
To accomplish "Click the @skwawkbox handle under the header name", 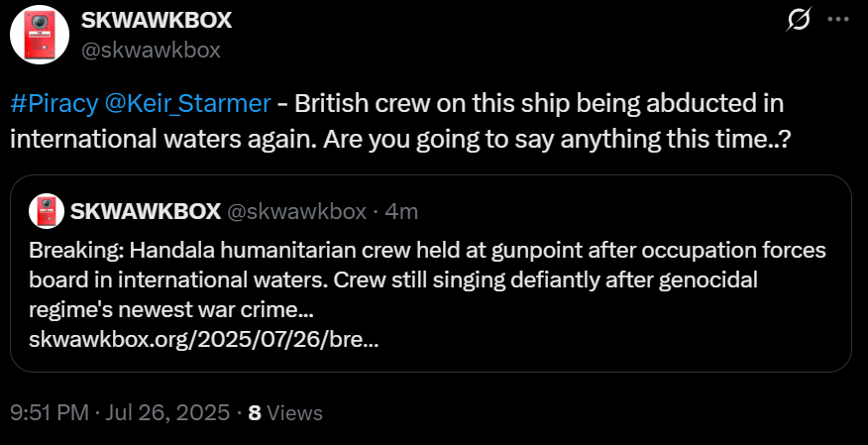I will coord(151,49).
